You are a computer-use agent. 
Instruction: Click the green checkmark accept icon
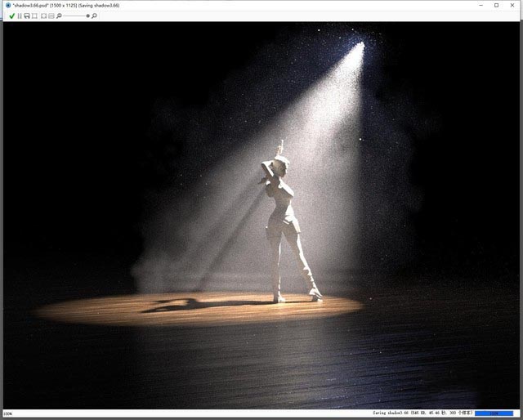[x=11, y=16]
